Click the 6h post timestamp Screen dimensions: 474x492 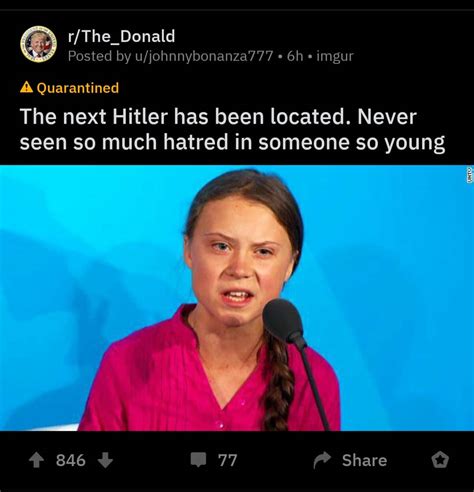(295, 56)
